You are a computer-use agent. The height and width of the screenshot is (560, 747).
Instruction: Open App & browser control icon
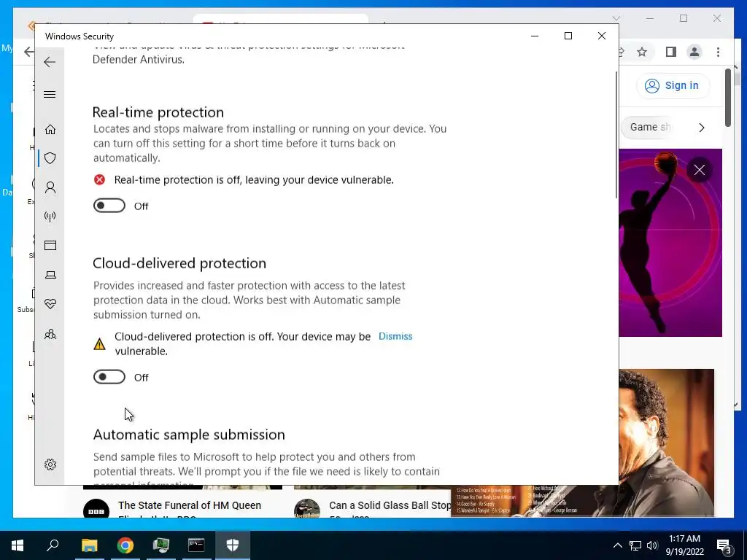coord(50,245)
